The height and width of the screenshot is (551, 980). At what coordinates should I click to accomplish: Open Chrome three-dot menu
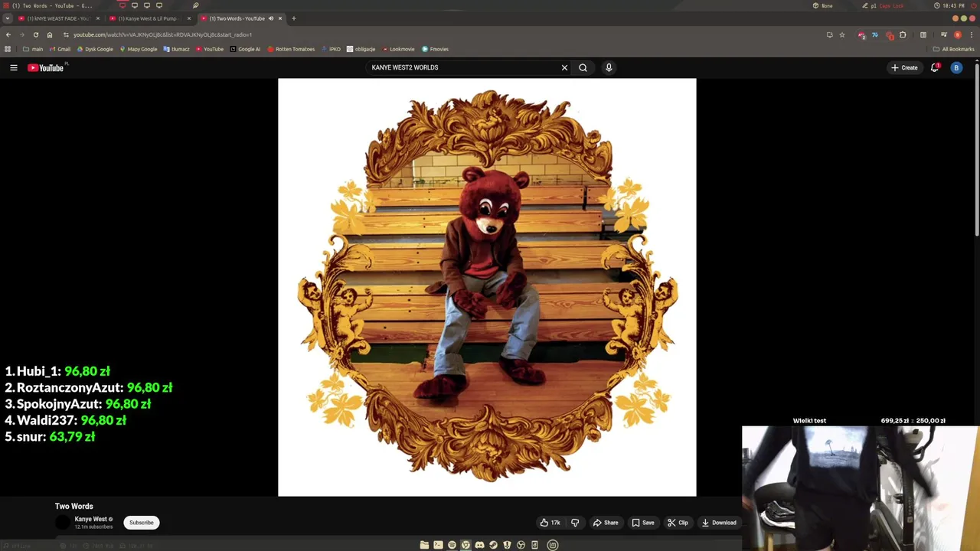coord(972,34)
